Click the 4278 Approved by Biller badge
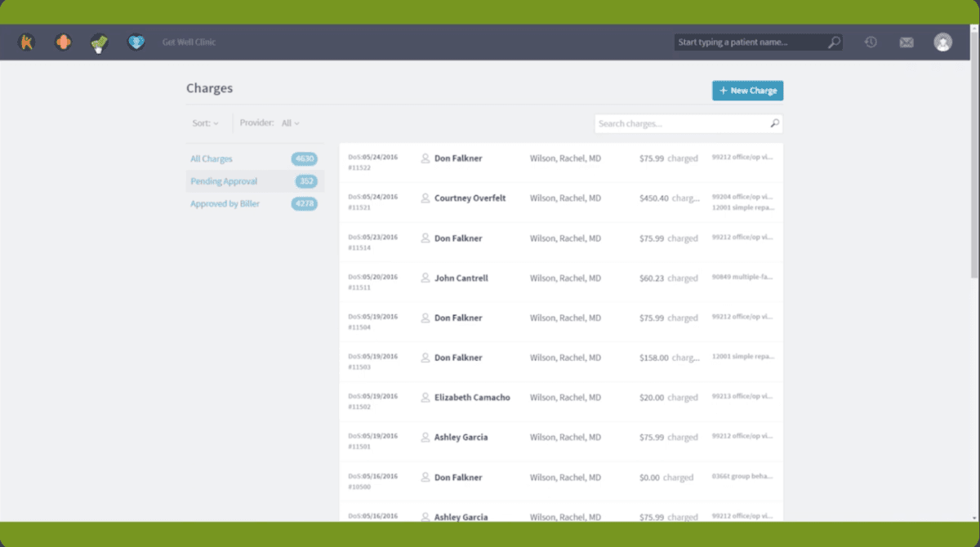 pos(305,203)
